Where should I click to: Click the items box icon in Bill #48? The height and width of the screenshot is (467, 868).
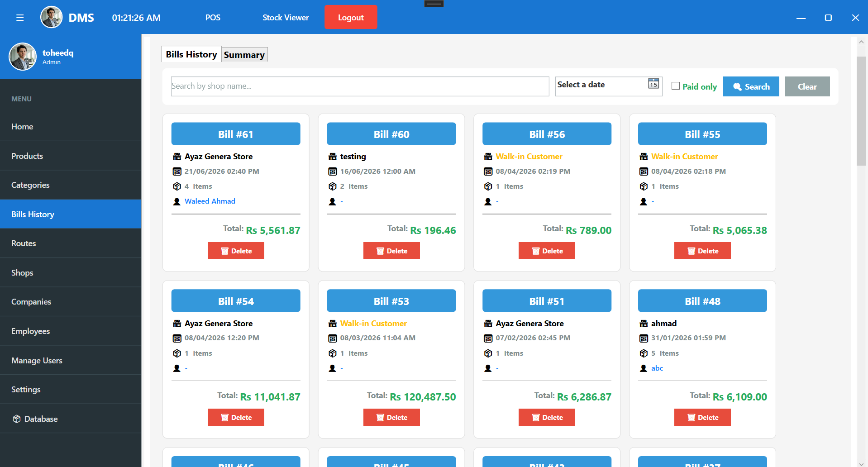tap(644, 353)
